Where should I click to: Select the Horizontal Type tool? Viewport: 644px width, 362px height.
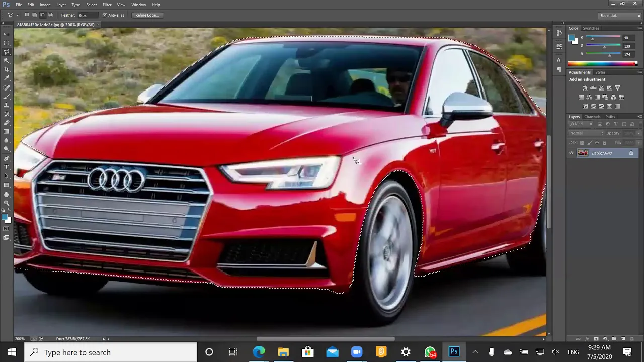[x=7, y=167]
